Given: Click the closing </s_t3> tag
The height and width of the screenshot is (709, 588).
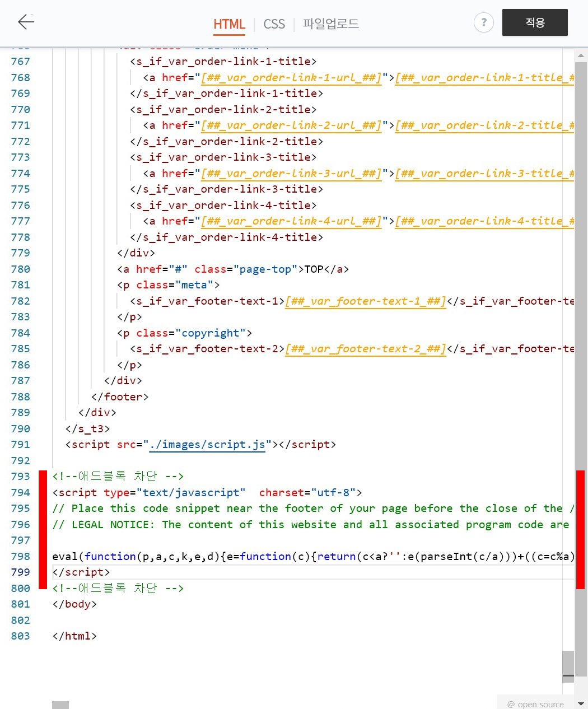Looking at the screenshot, I should point(87,429).
